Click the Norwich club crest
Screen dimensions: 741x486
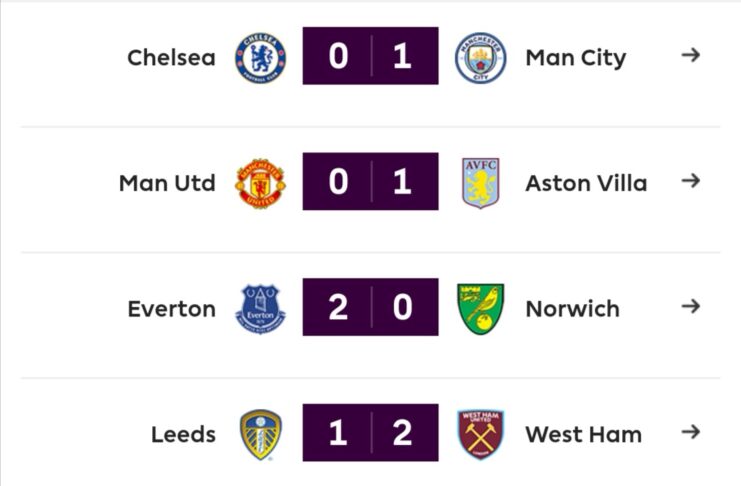(480, 308)
